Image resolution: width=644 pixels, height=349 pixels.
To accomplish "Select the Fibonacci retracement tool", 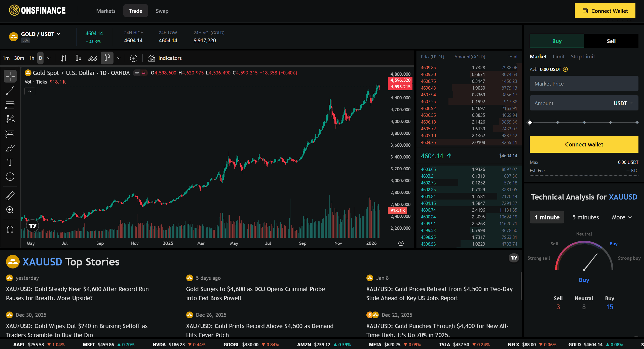I will tap(10, 105).
